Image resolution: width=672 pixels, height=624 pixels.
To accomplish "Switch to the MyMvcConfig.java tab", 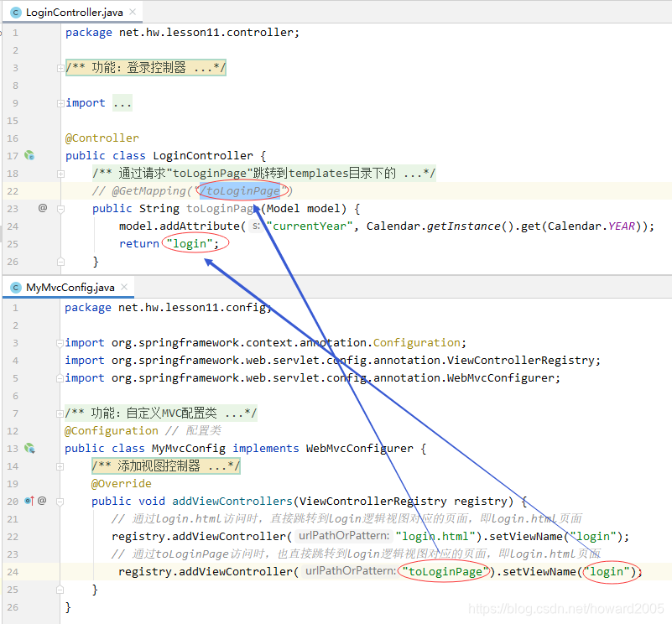I will tap(70, 287).
